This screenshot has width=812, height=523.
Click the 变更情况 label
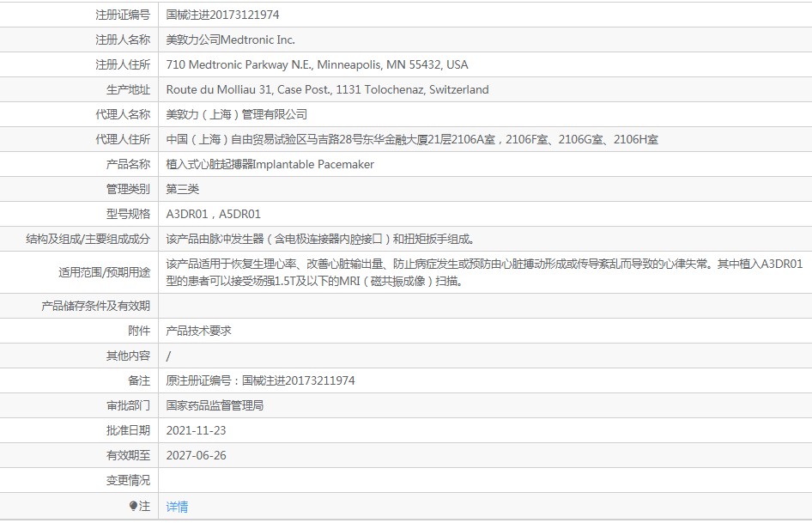tap(128, 480)
